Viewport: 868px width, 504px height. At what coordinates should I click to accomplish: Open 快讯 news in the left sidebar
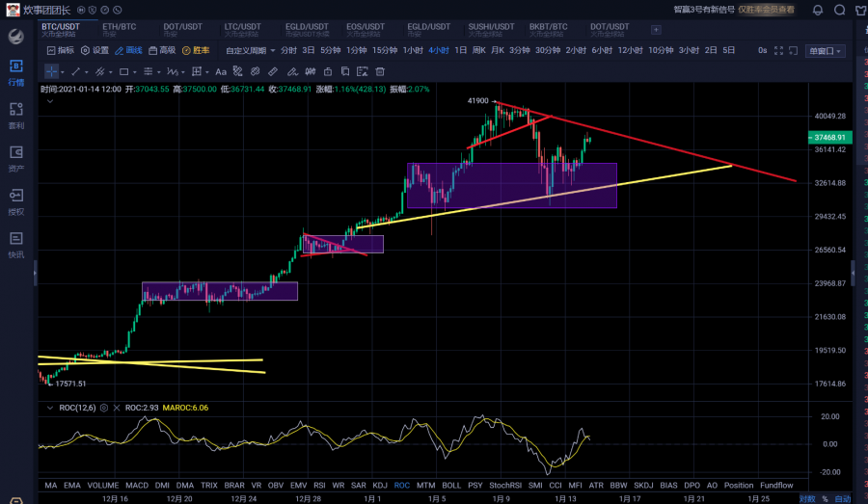click(x=15, y=242)
